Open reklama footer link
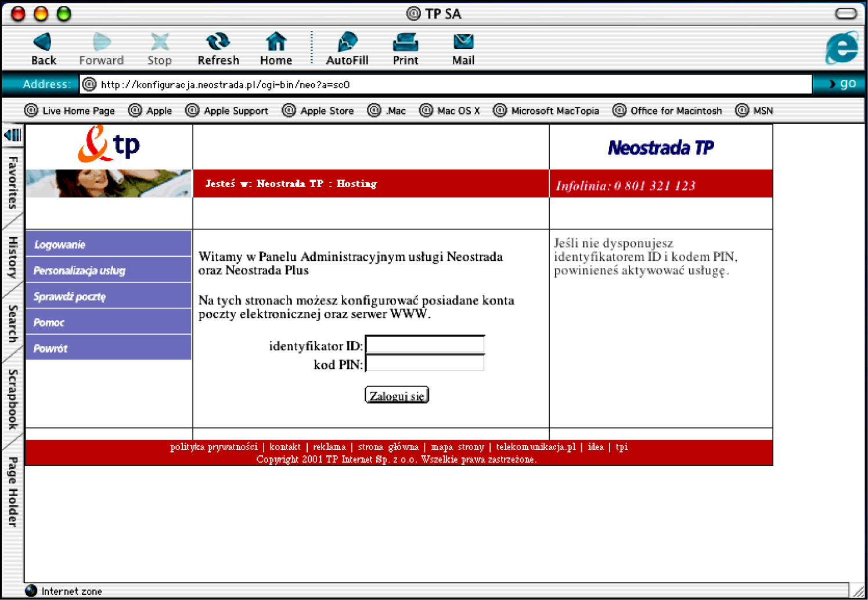868x600 pixels. coord(329,447)
